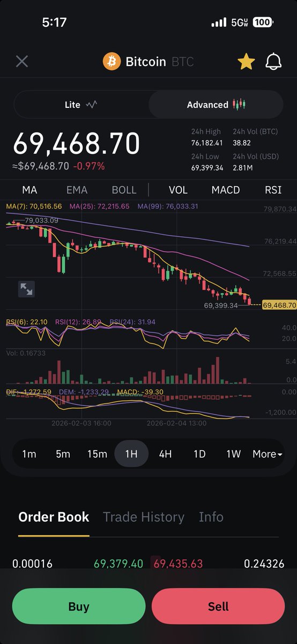
Task: Tap the 24h Low value 69,399.34
Action: click(207, 168)
